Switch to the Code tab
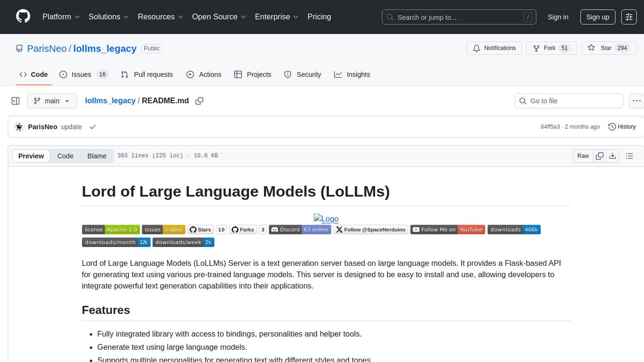Screen dimensions: 644x362 (34, 74)
